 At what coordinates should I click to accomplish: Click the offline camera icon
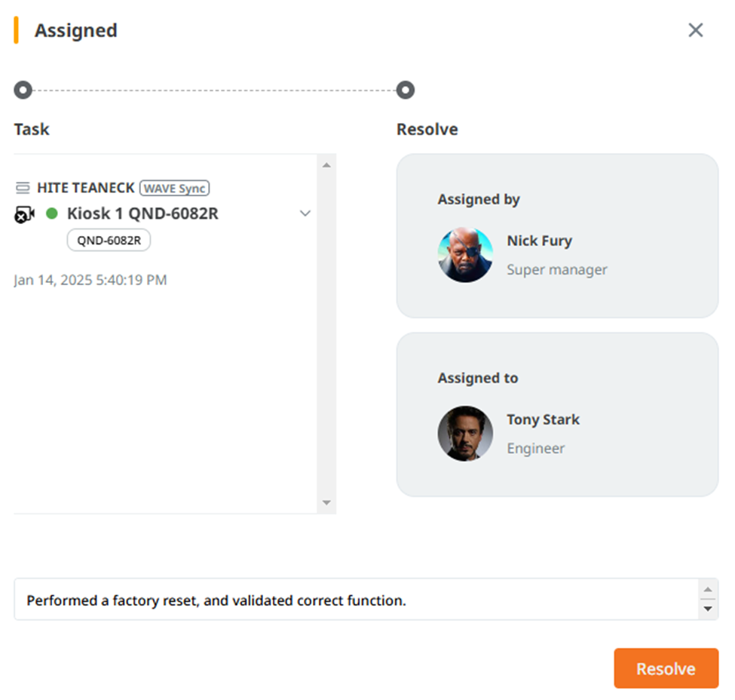pyautogui.click(x=24, y=214)
